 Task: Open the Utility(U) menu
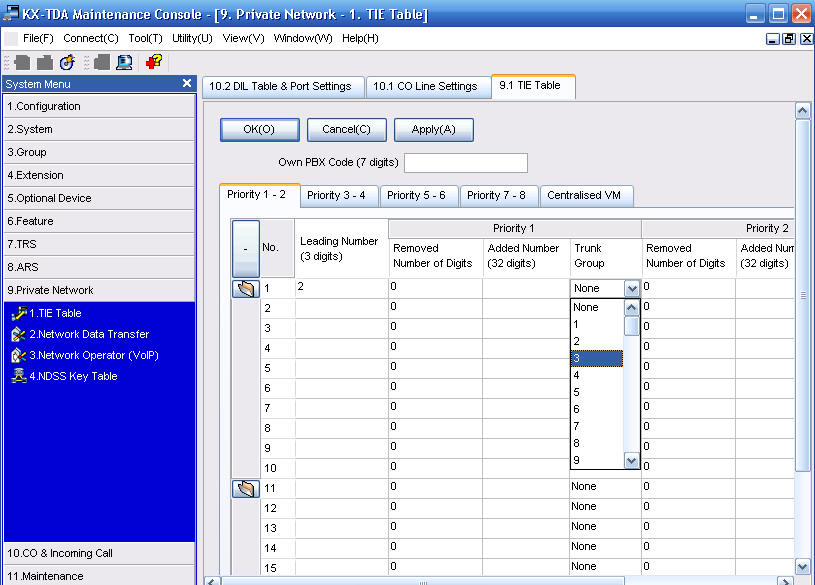(192, 38)
